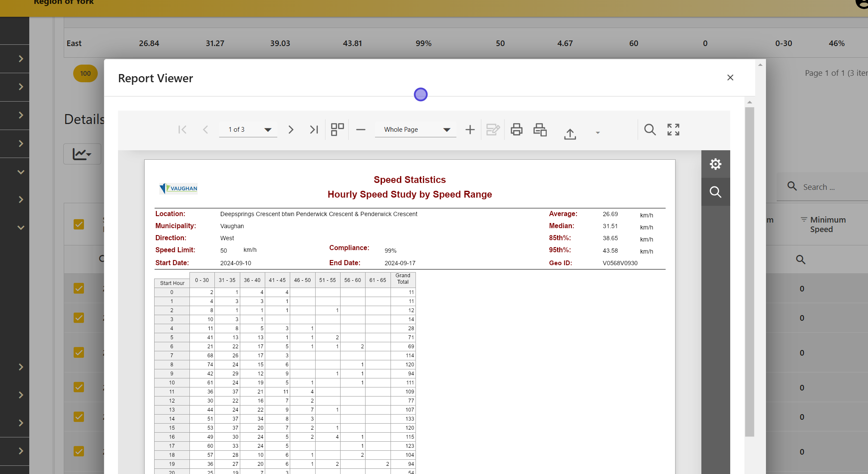Open search in report toolbar
Viewport: 868px width, 474px height.
click(650, 130)
